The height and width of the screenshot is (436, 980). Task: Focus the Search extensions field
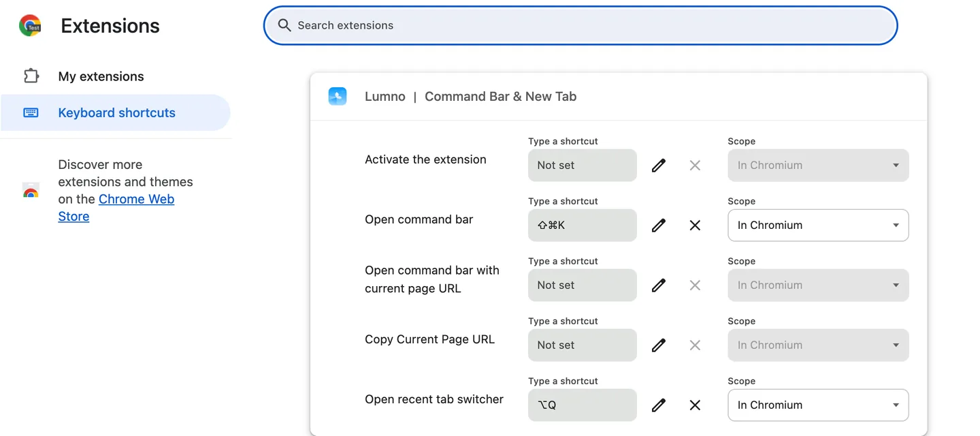point(581,25)
